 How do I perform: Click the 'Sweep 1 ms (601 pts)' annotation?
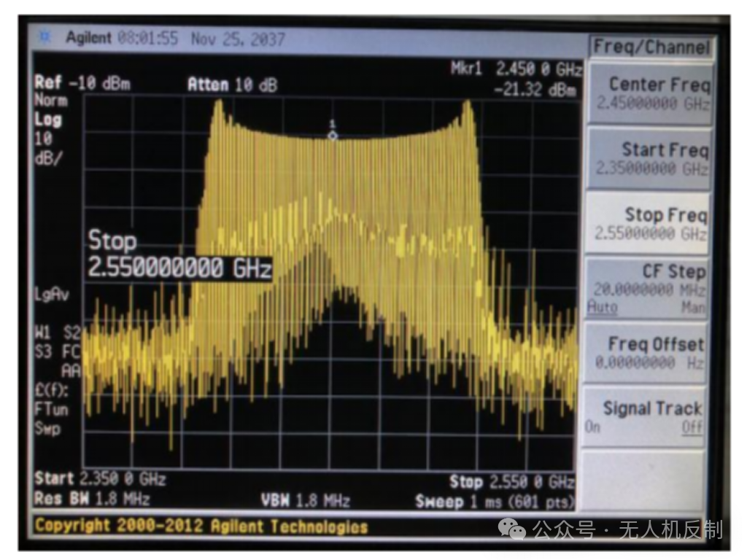point(495,502)
